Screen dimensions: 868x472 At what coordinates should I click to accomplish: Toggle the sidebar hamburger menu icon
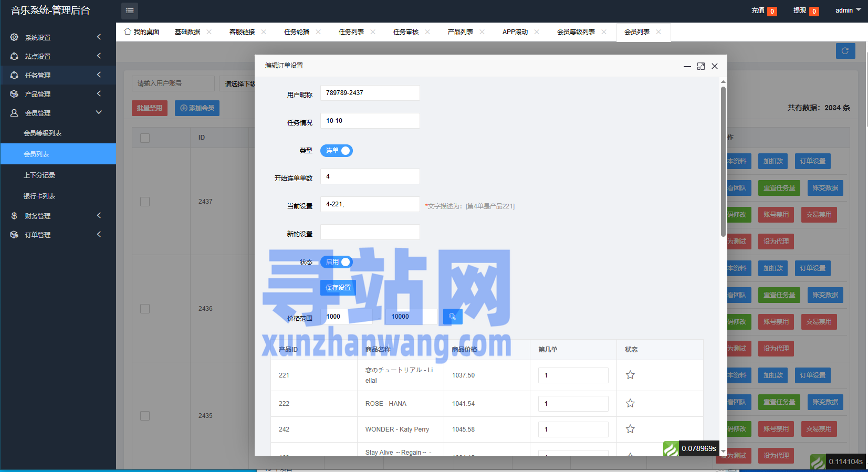(x=130, y=11)
